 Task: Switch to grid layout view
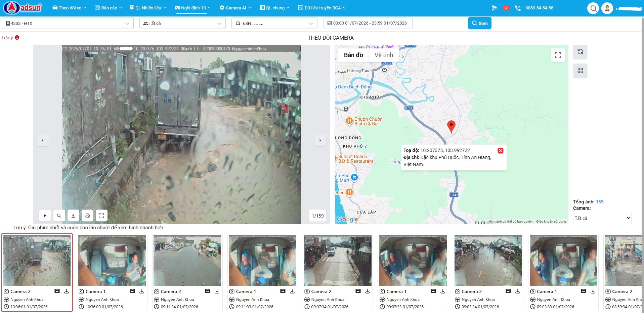580,71
